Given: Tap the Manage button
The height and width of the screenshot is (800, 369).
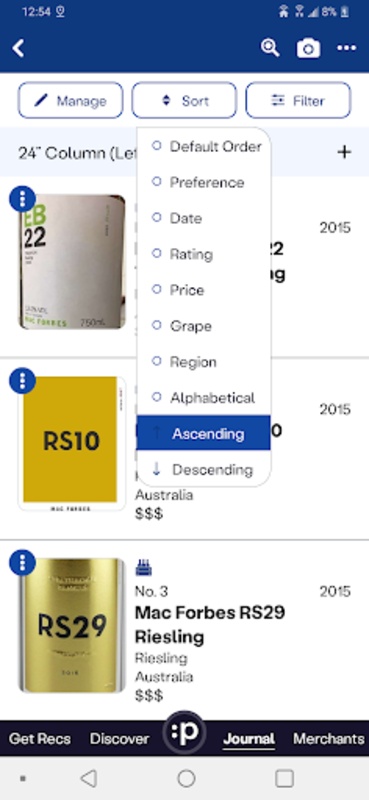Looking at the screenshot, I should (70, 101).
